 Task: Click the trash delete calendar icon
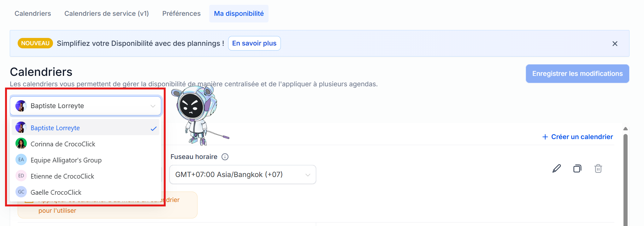[598, 168]
